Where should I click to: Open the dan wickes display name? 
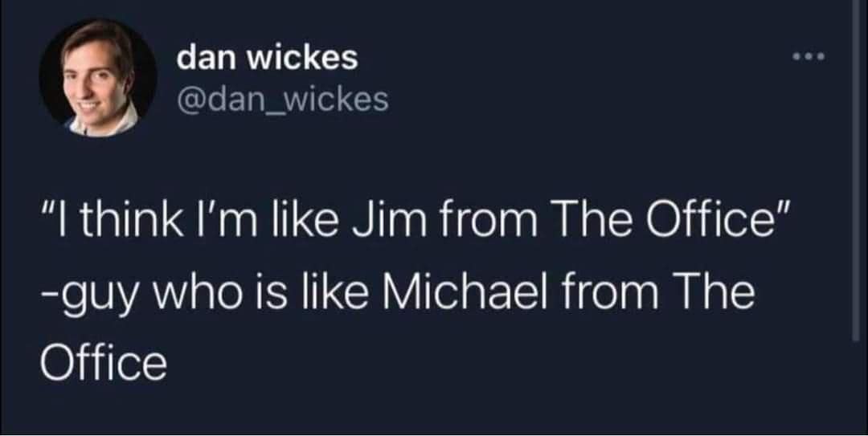pos(268,58)
